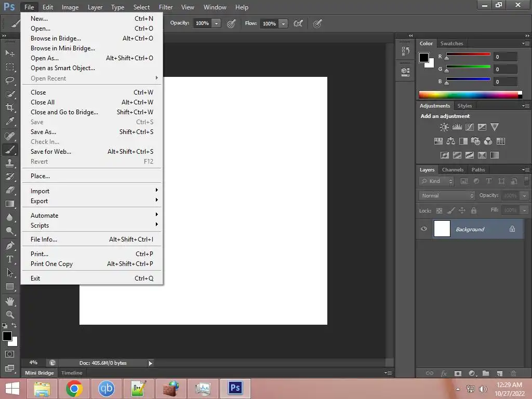Select the Gradient tool
Image resolution: width=532 pixels, height=399 pixels.
tap(9, 204)
